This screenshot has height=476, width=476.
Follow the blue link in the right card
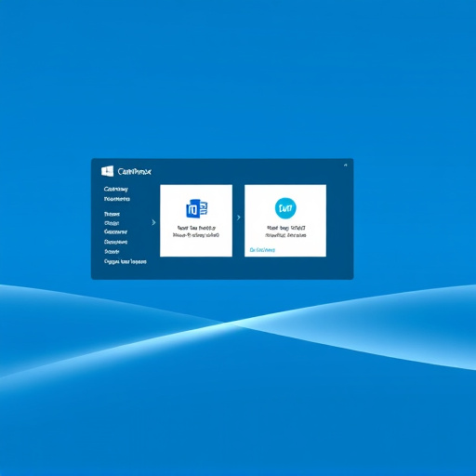click(262, 250)
